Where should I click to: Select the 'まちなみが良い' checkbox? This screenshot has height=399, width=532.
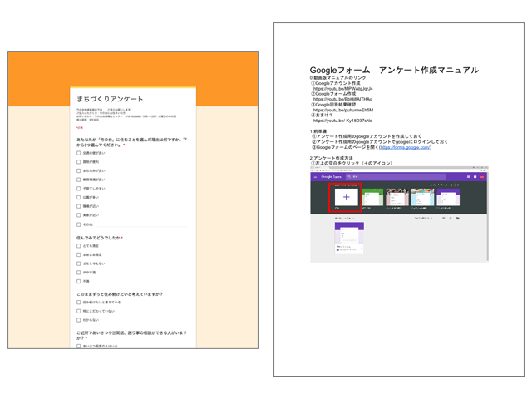tap(79, 171)
